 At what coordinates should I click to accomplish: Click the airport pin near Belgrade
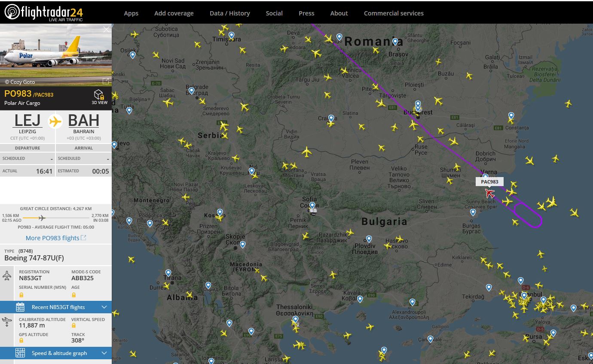[x=191, y=91]
